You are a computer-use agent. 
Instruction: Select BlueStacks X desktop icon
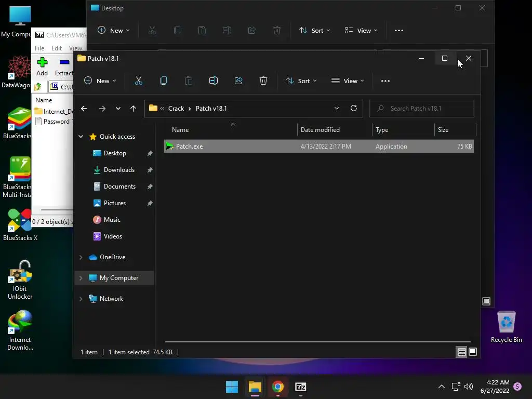pos(20,224)
